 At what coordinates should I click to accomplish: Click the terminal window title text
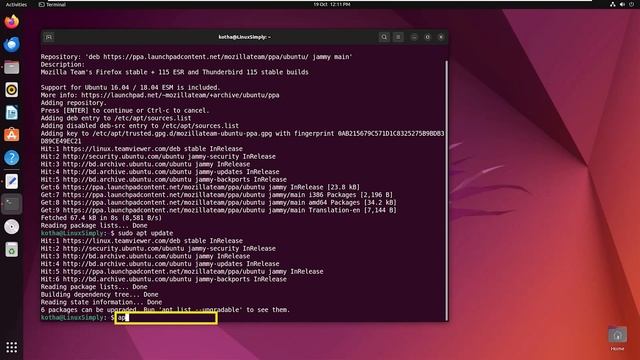pyautogui.click(x=244, y=37)
